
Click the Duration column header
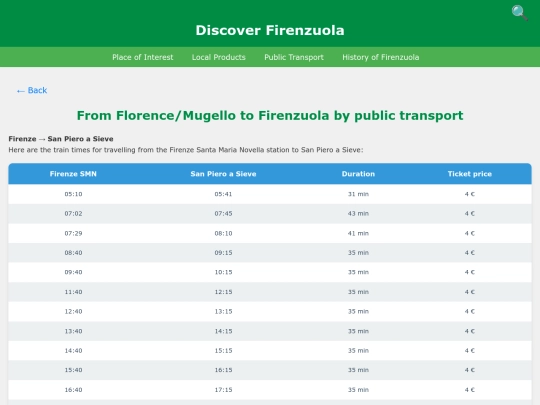tap(358, 174)
